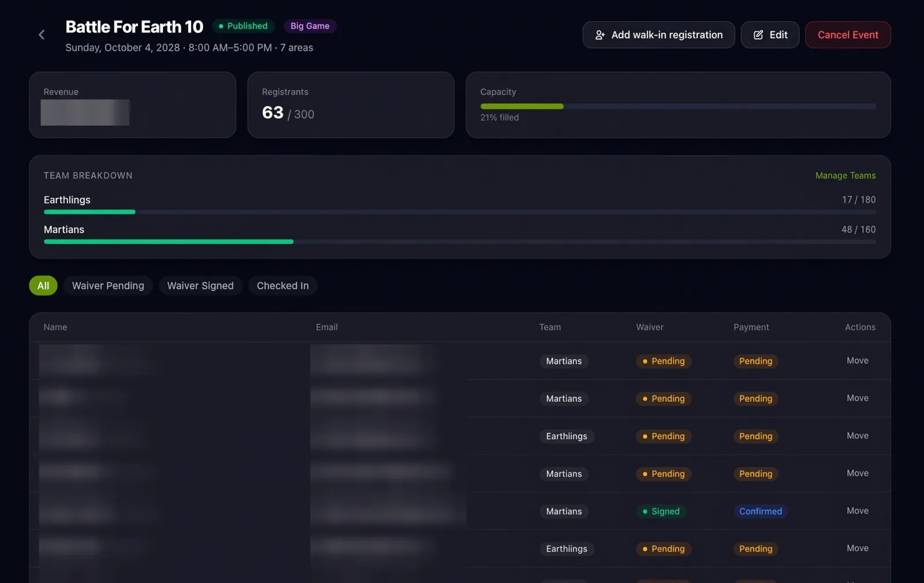Click the Battle For Earth 10 title
924x583 pixels.
(134, 27)
